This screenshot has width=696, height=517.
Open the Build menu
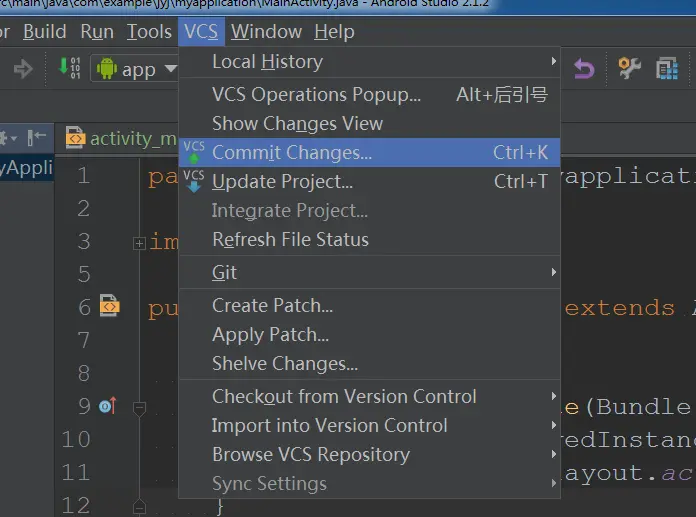click(x=44, y=32)
